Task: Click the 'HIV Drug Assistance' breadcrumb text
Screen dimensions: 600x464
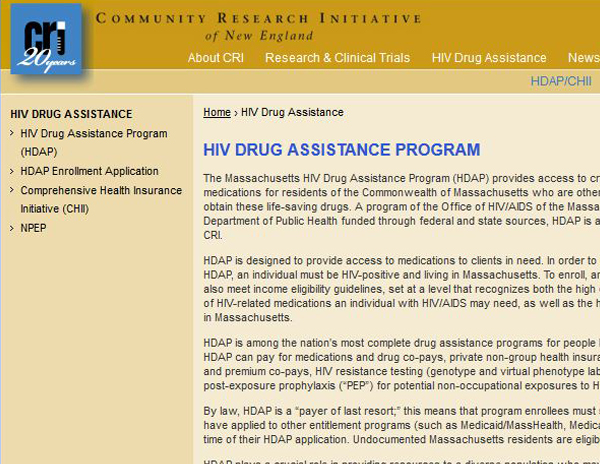Action: pos(292,112)
